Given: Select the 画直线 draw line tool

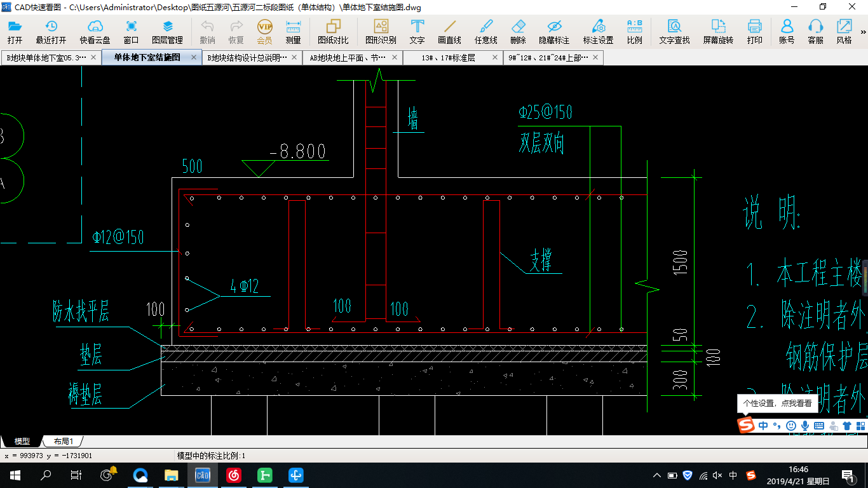Looking at the screenshot, I should pos(450,32).
